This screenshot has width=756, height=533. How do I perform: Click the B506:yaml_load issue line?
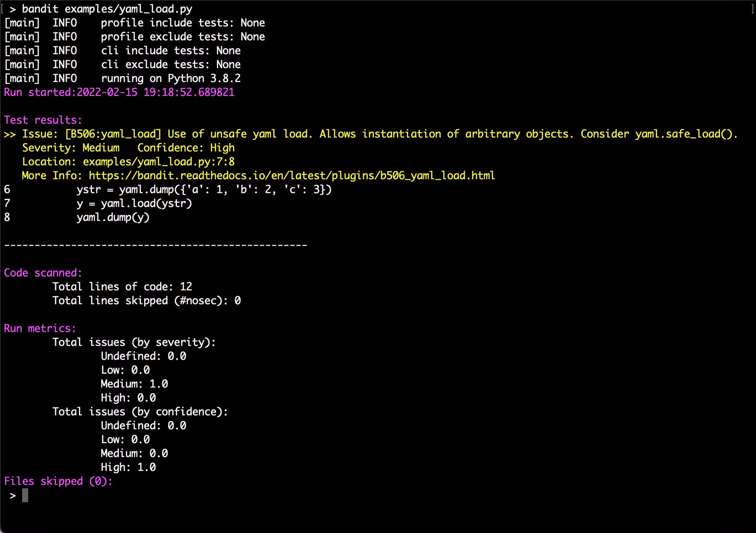point(371,134)
